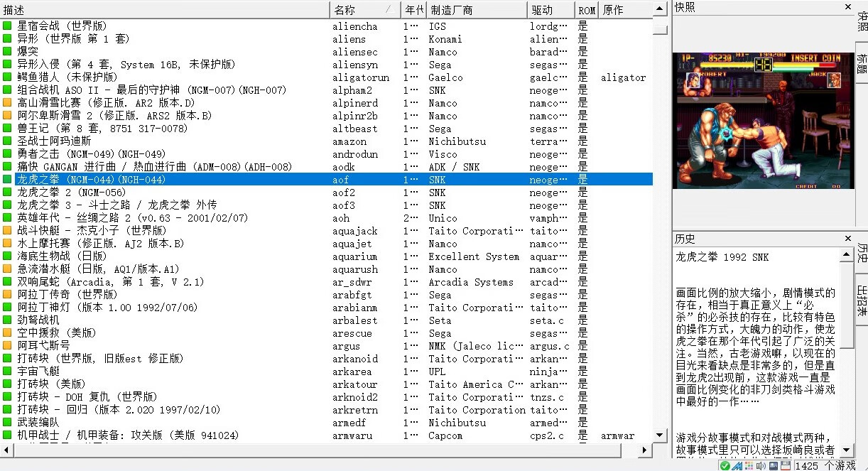Viewport: 868px width, 471px height.
Task: Click green icon of selected 龙虎之拳 (NGM-044) row
Action: (8, 180)
